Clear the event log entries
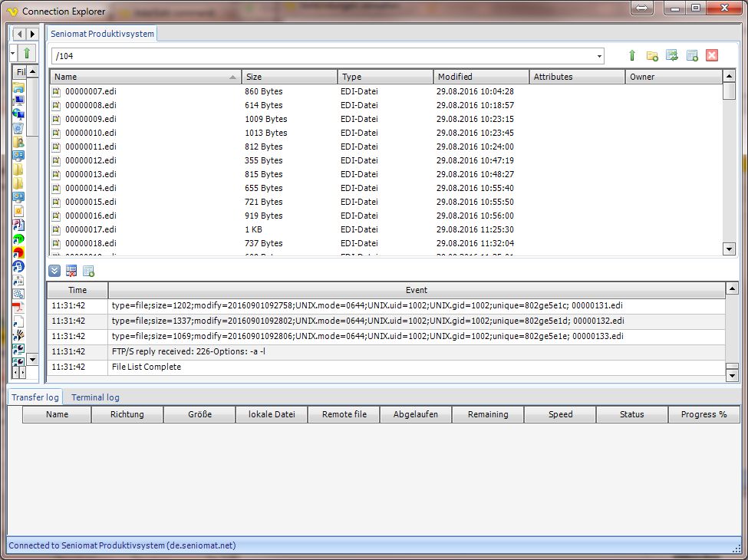 click(x=71, y=271)
